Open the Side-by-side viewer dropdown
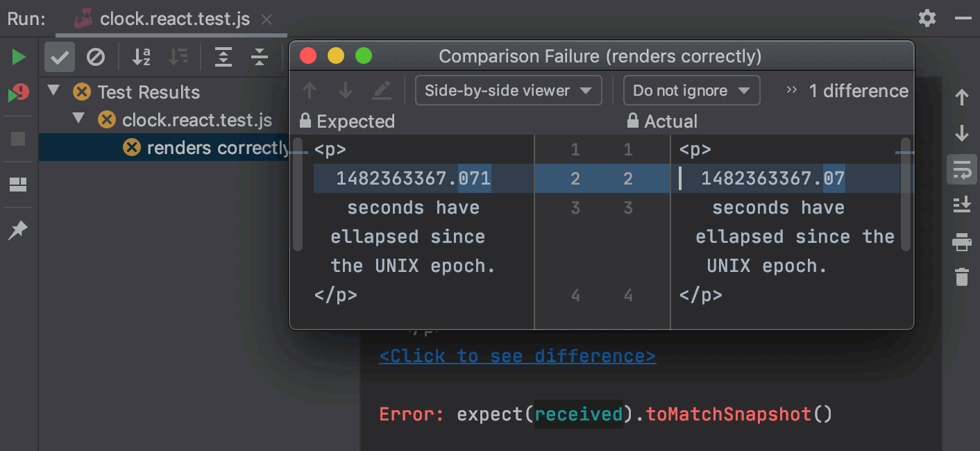The image size is (980, 451). pyautogui.click(x=508, y=90)
